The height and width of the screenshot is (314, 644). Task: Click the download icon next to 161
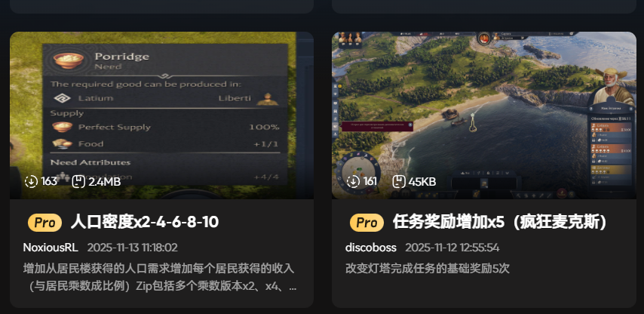(353, 182)
